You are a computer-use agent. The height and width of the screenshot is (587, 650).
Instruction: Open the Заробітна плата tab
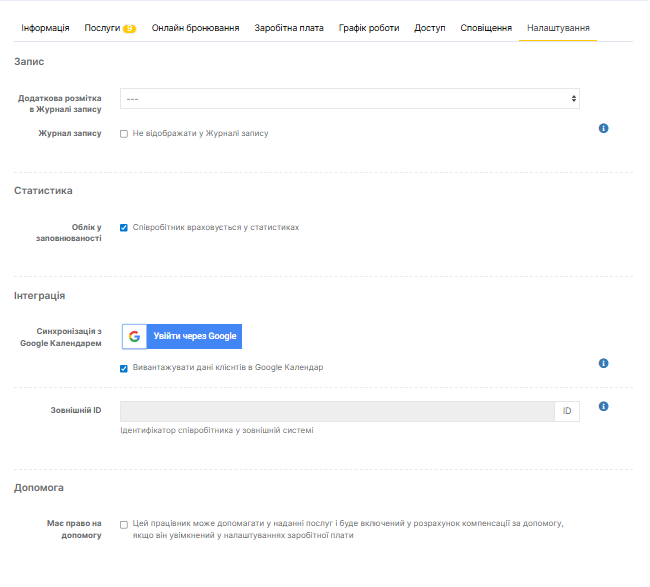289,27
